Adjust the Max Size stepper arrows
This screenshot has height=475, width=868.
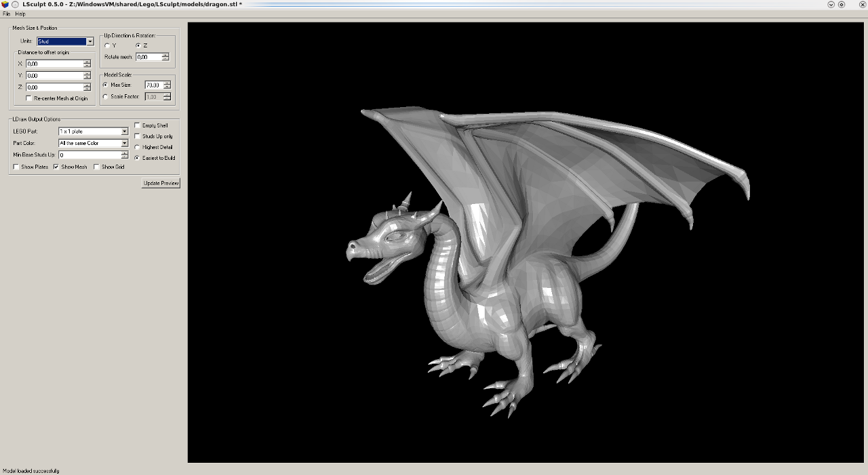click(x=167, y=85)
